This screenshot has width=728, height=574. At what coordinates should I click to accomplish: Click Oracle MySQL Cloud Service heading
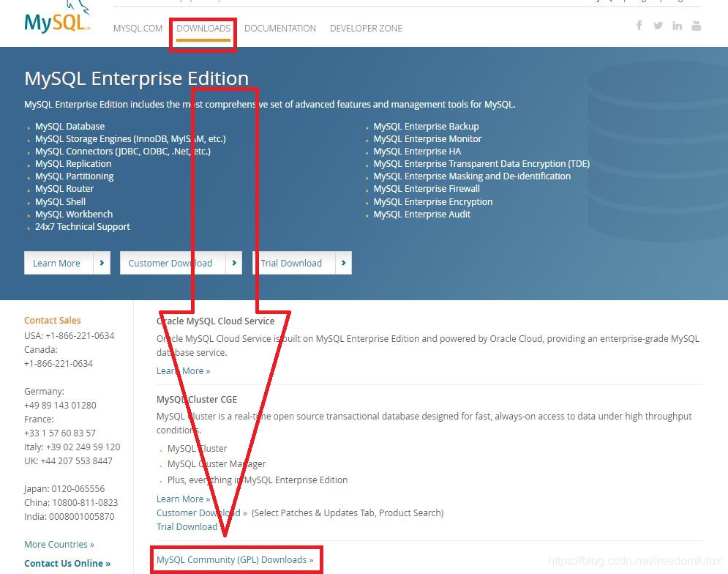(215, 321)
